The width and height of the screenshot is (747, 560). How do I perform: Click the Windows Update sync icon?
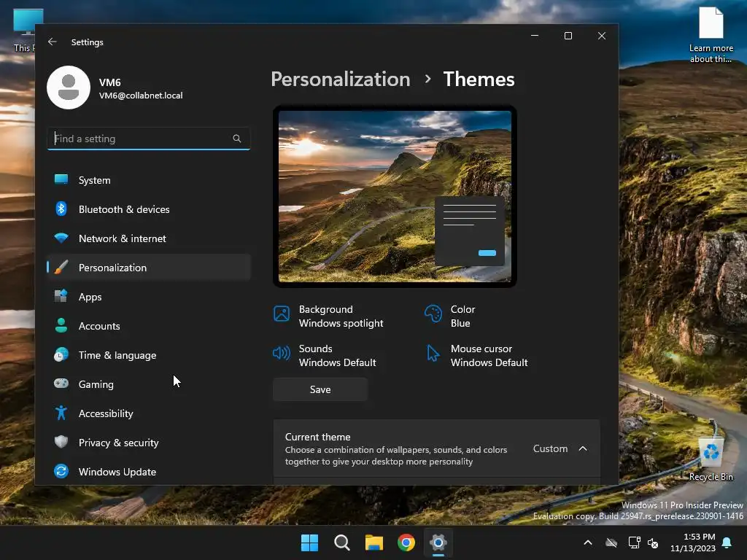pyautogui.click(x=61, y=472)
